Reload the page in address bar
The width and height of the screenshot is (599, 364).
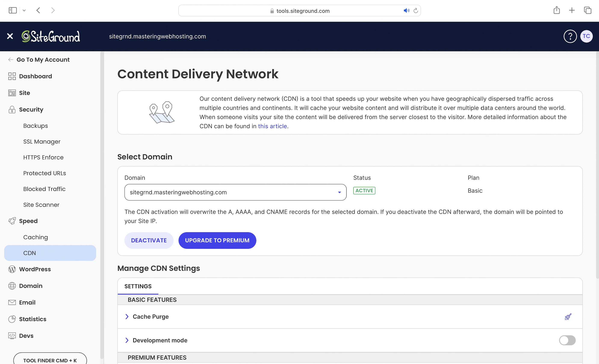(416, 11)
